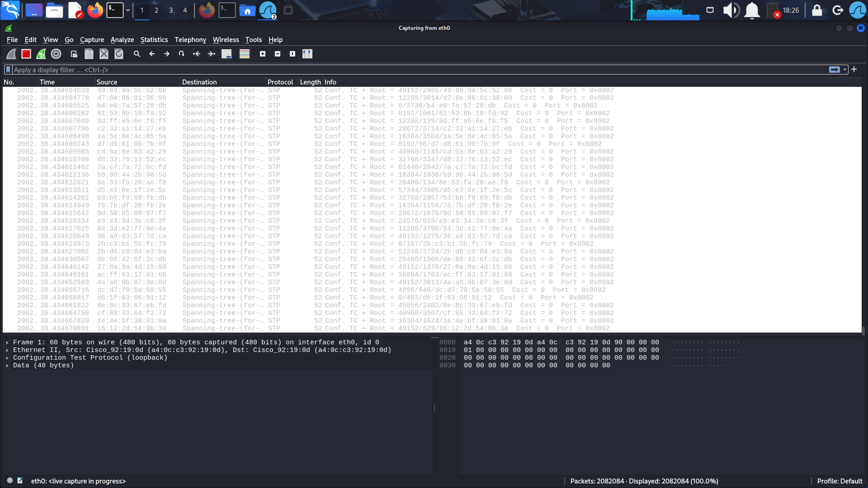Zoom out packet text

pyautogui.click(x=278, y=54)
